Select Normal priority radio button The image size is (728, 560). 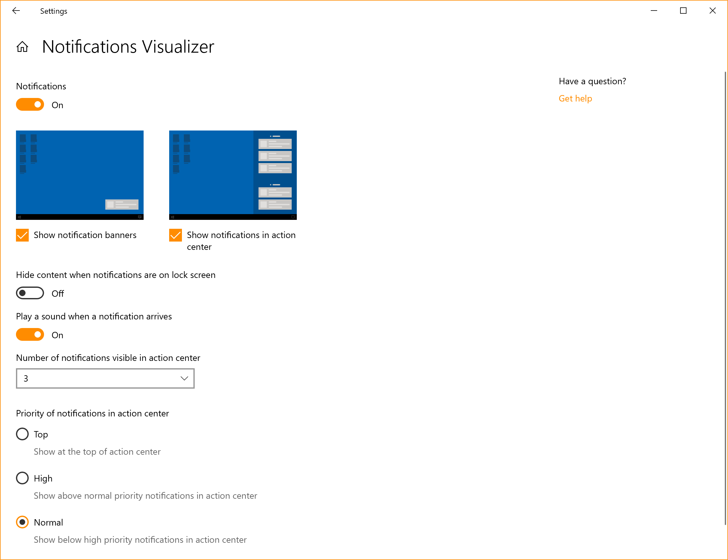23,522
